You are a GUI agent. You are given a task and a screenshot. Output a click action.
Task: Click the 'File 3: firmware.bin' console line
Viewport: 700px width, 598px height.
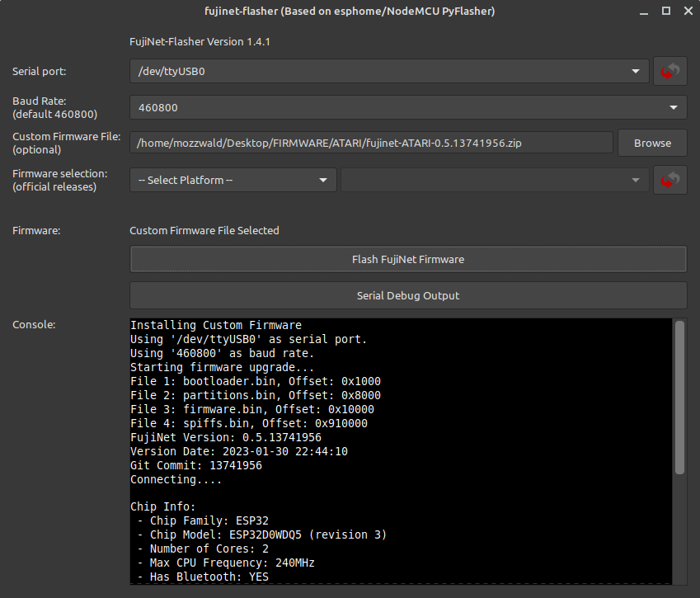[251, 409]
